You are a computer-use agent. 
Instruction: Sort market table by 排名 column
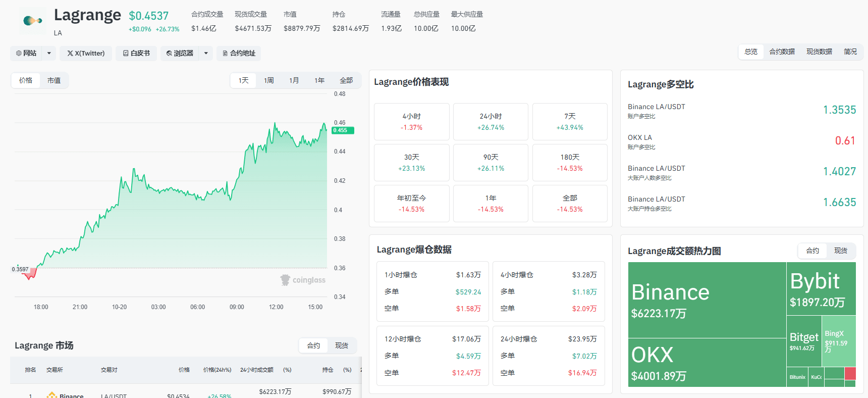[31, 370]
